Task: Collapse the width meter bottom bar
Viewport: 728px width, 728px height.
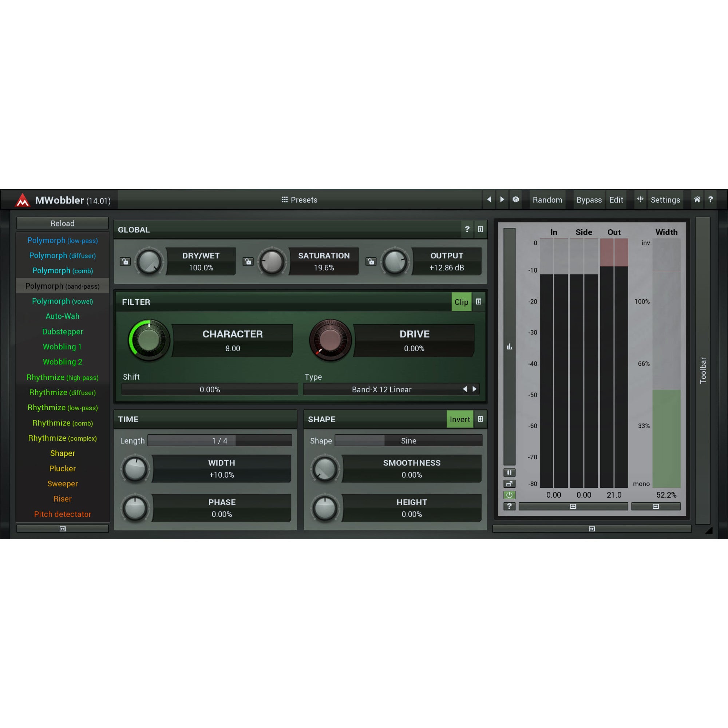Action: (656, 506)
